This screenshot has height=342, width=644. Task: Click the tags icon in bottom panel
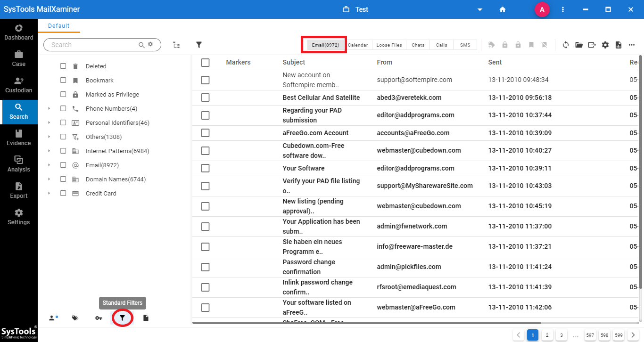point(75,318)
